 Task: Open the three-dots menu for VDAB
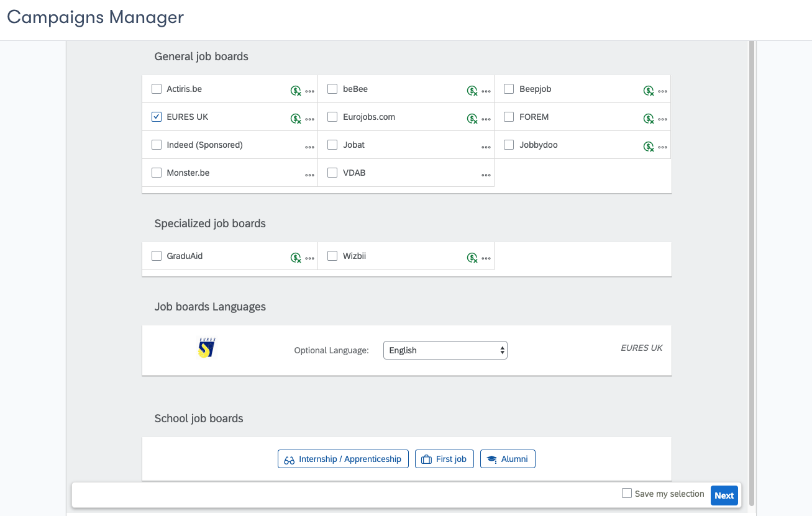pos(486,175)
